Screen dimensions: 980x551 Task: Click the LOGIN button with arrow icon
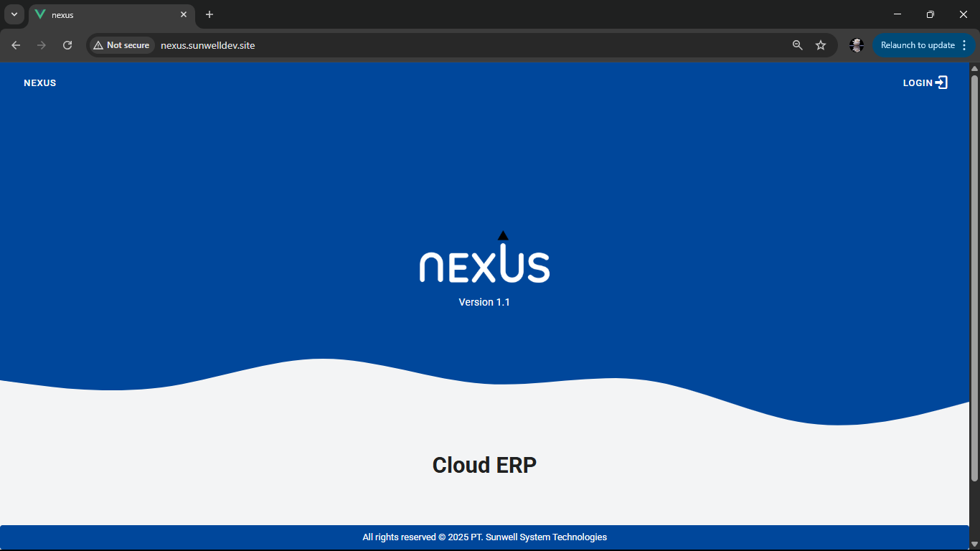[925, 83]
